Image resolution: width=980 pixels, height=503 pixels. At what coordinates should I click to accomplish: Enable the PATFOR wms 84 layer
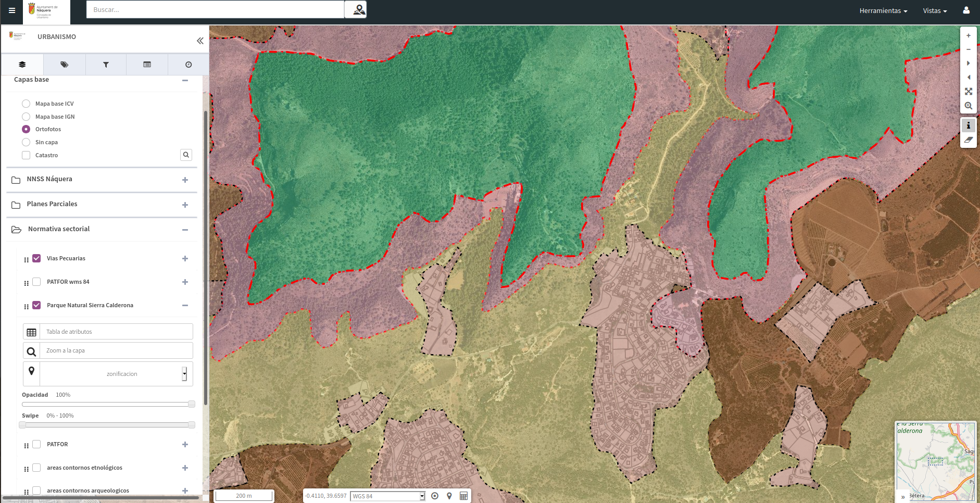coord(36,282)
